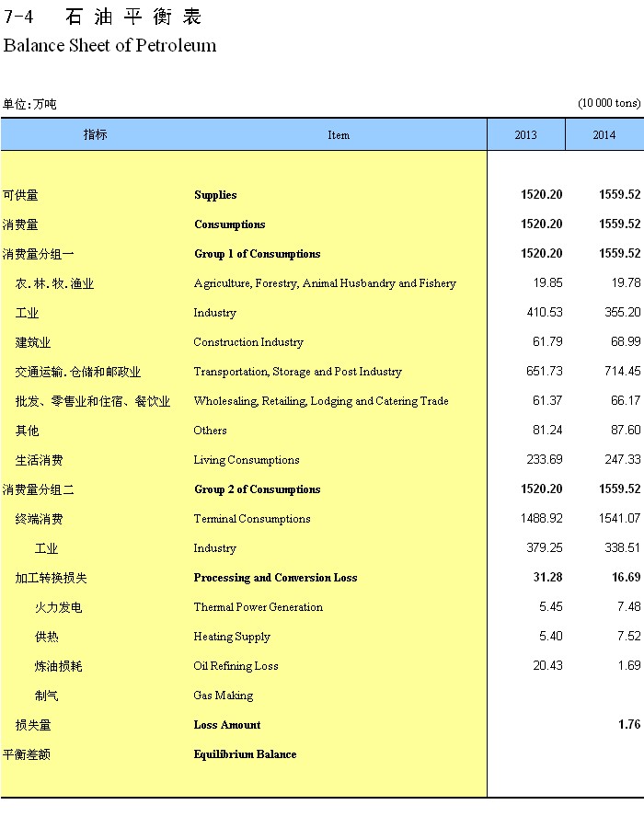This screenshot has height=828, width=644.
Task: Select the "Oil Refining Loss" label
Action: [236, 666]
